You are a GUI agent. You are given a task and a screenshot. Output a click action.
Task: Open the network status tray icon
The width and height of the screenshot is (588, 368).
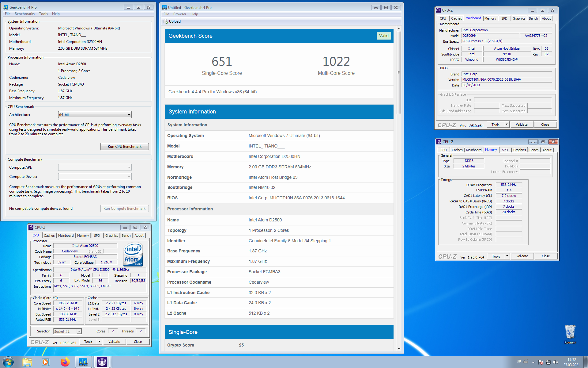[548, 362]
